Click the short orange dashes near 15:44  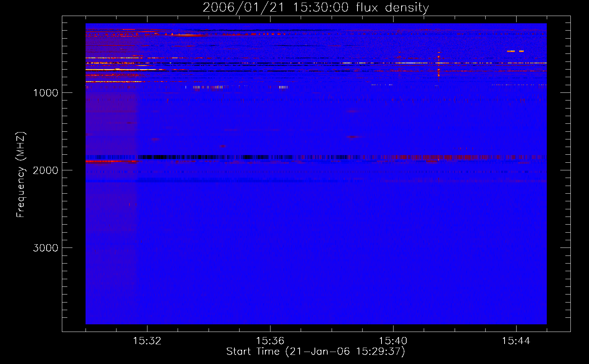(515, 51)
